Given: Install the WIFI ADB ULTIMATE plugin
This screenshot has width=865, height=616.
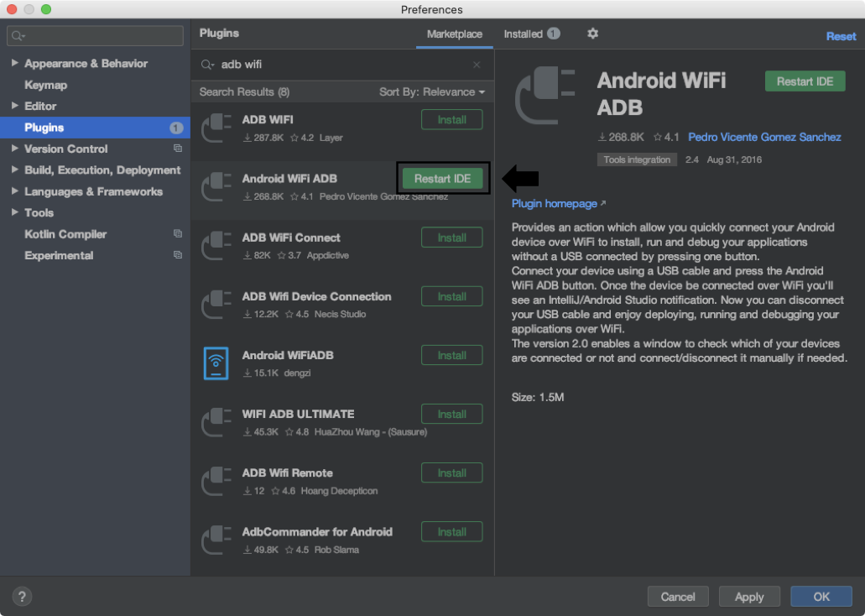Looking at the screenshot, I should point(452,414).
